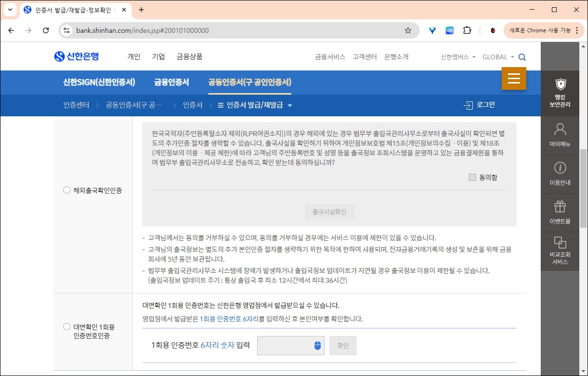Open the secure keypad icon in the code field

tap(318, 346)
